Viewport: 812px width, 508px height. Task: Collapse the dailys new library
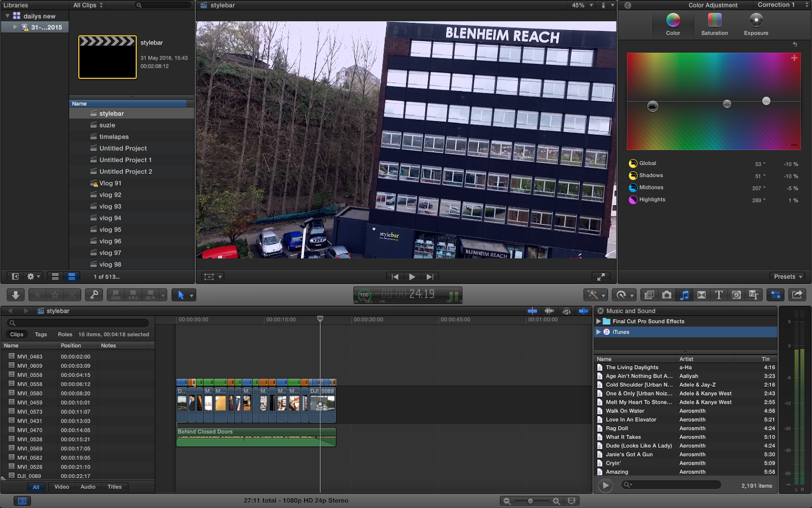pyautogui.click(x=7, y=16)
